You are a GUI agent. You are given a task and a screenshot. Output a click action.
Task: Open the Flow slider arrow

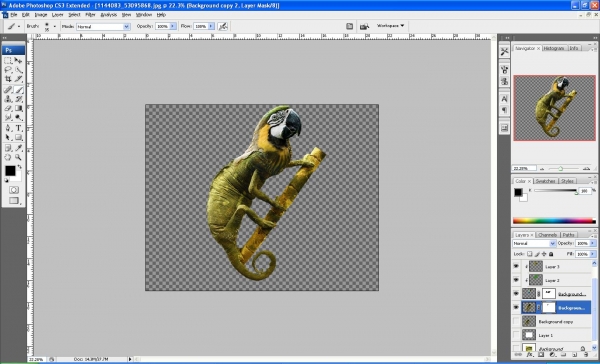click(211, 26)
